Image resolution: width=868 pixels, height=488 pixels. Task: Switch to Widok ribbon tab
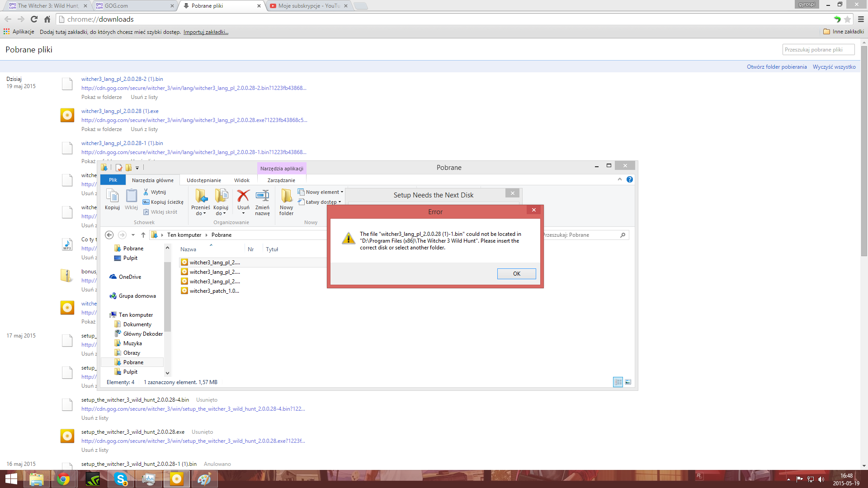[242, 180]
